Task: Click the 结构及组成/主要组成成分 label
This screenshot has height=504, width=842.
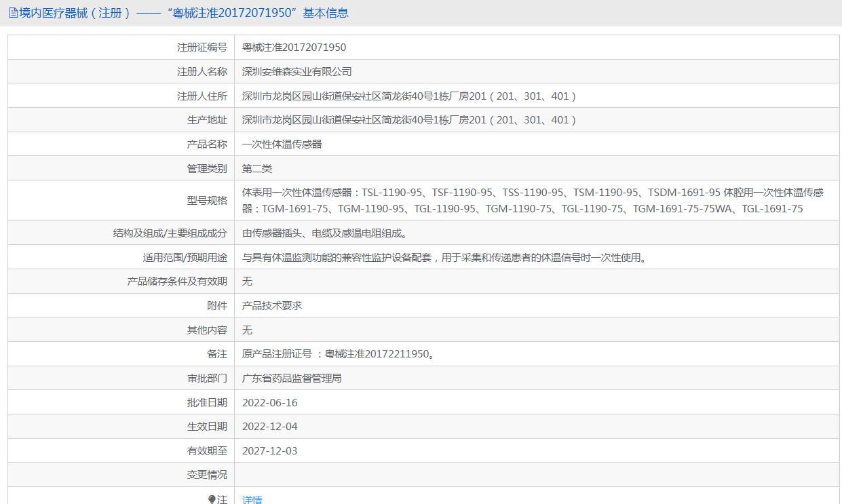Action: coord(170,233)
